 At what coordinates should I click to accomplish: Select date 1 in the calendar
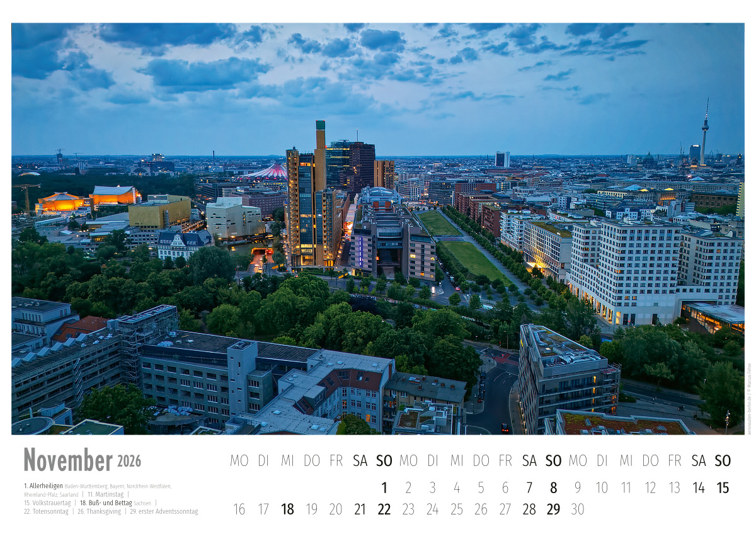tap(384, 487)
